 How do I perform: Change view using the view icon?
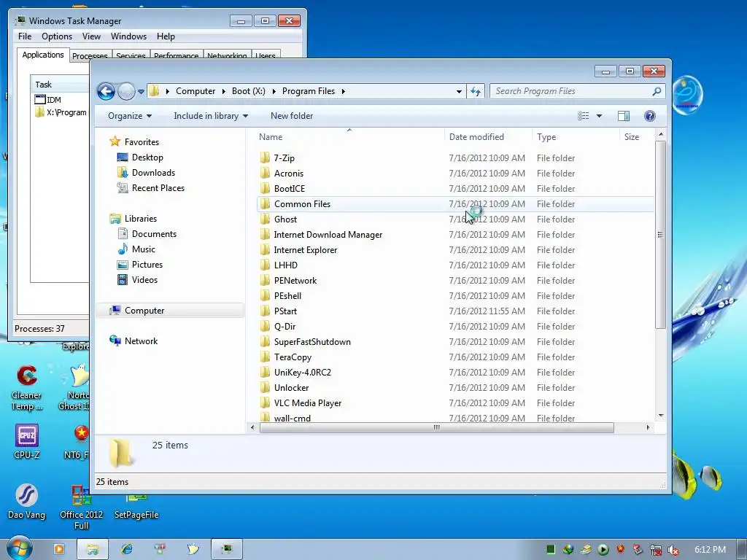584,116
